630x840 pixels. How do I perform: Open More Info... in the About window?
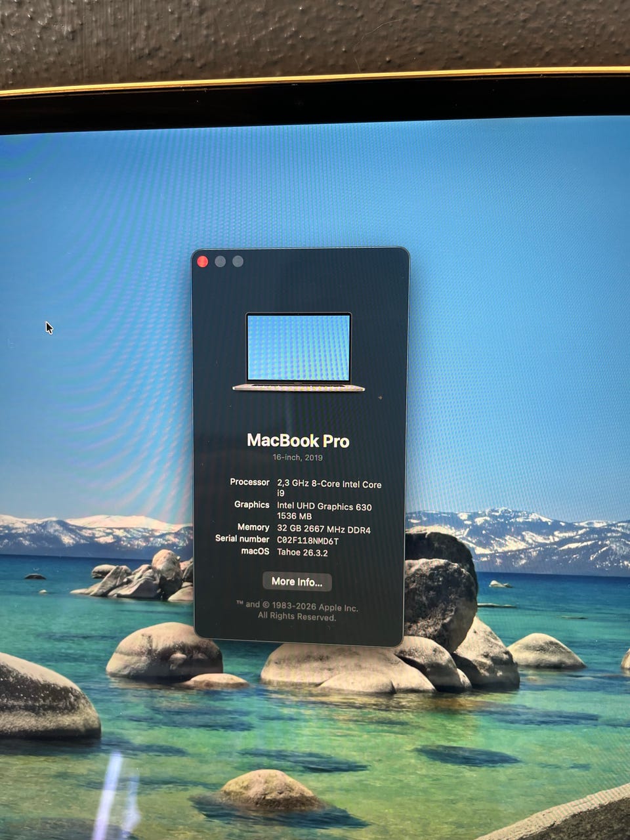[x=297, y=581]
